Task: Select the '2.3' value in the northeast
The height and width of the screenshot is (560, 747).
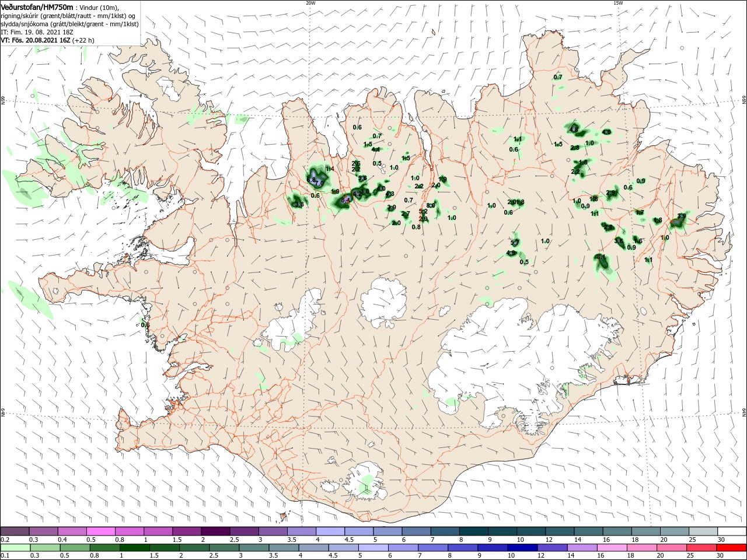Action: pos(575,148)
